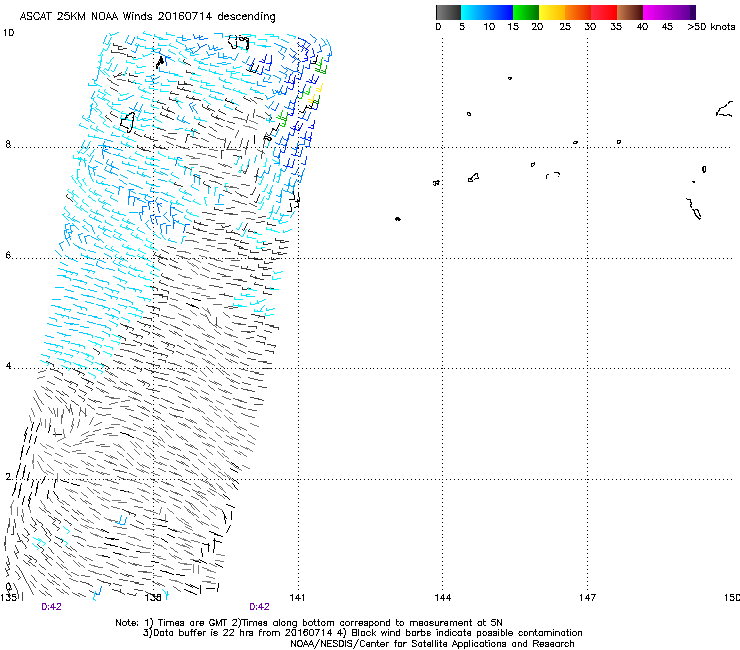Click the '5' label under the color scale
This screenshot has height=650, width=740.
(462, 27)
